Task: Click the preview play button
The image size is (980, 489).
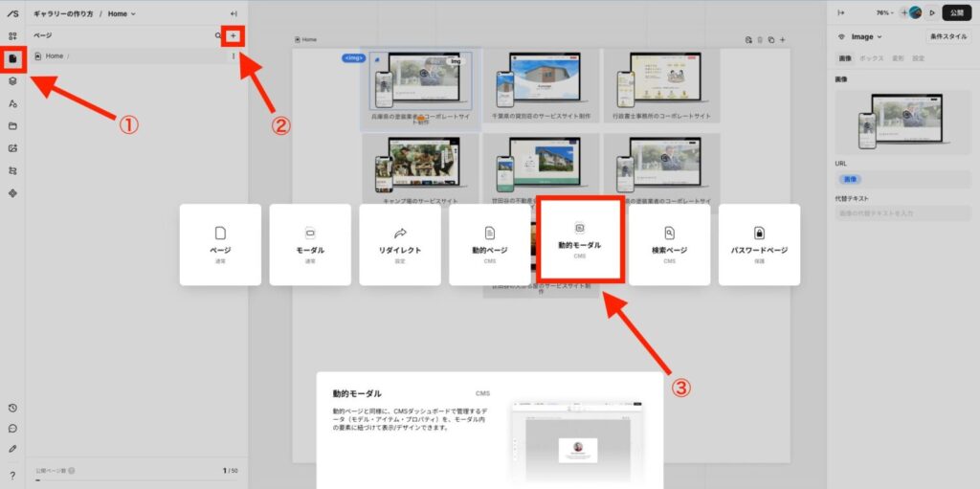Action: click(x=932, y=12)
